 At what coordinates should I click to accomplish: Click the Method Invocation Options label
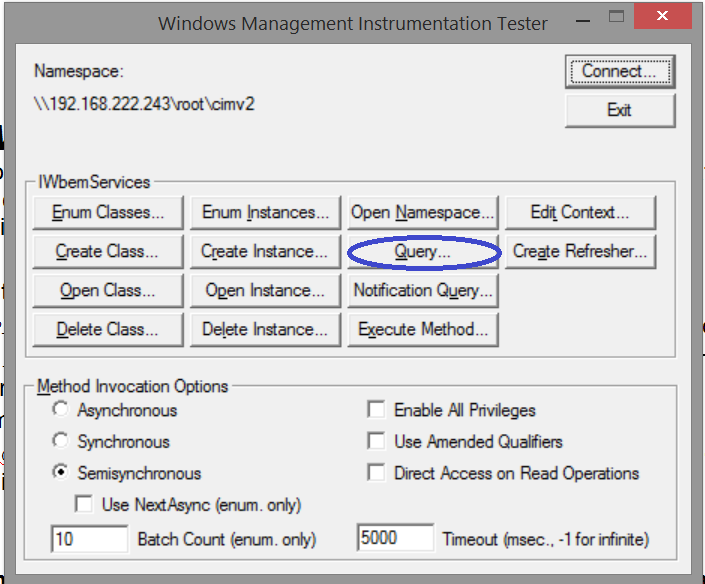[133, 387]
